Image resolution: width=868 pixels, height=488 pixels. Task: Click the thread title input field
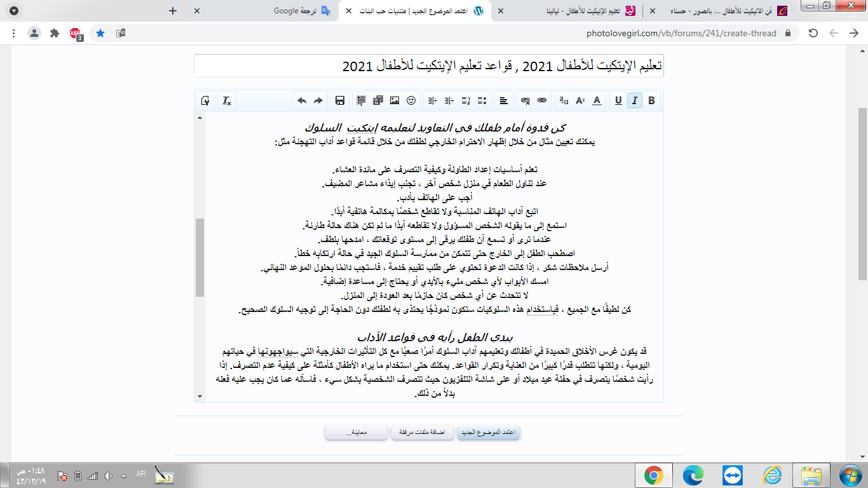[428, 66]
